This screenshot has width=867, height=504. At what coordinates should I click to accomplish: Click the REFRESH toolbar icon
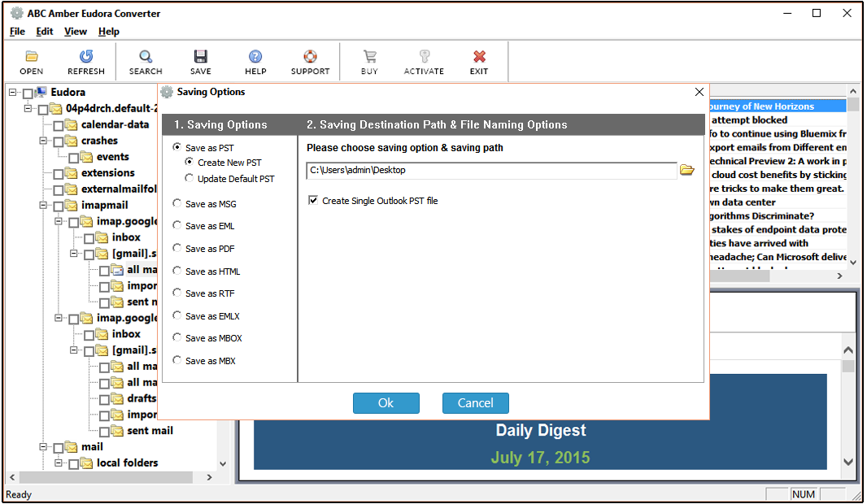86,56
